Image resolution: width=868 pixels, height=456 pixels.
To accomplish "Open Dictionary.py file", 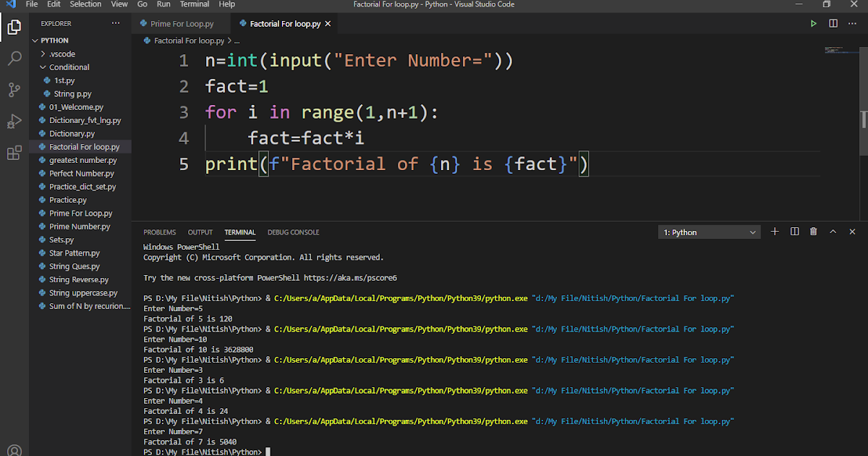I will (80, 133).
